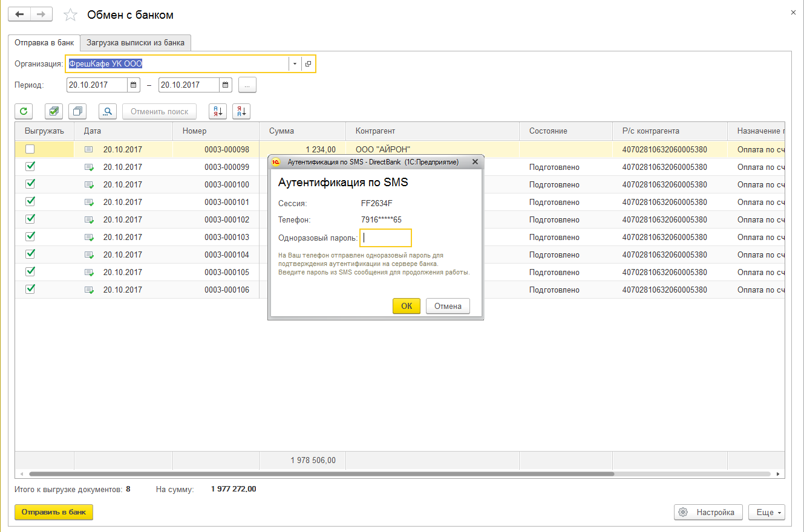Cancel SMS authentication with Отмена

coord(448,306)
